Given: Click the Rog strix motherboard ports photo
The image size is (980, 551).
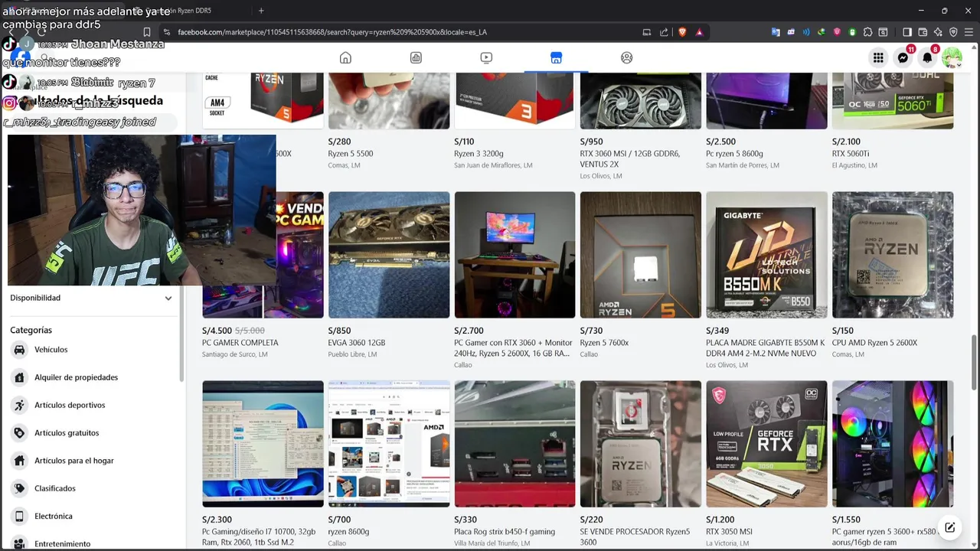Looking at the screenshot, I should [x=514, y=444].
